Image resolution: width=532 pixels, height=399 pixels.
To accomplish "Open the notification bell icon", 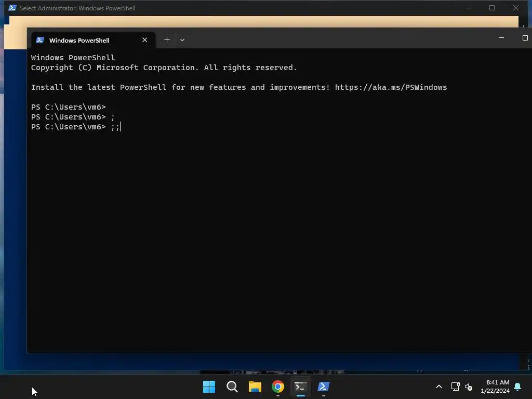I will pos(517,387).
